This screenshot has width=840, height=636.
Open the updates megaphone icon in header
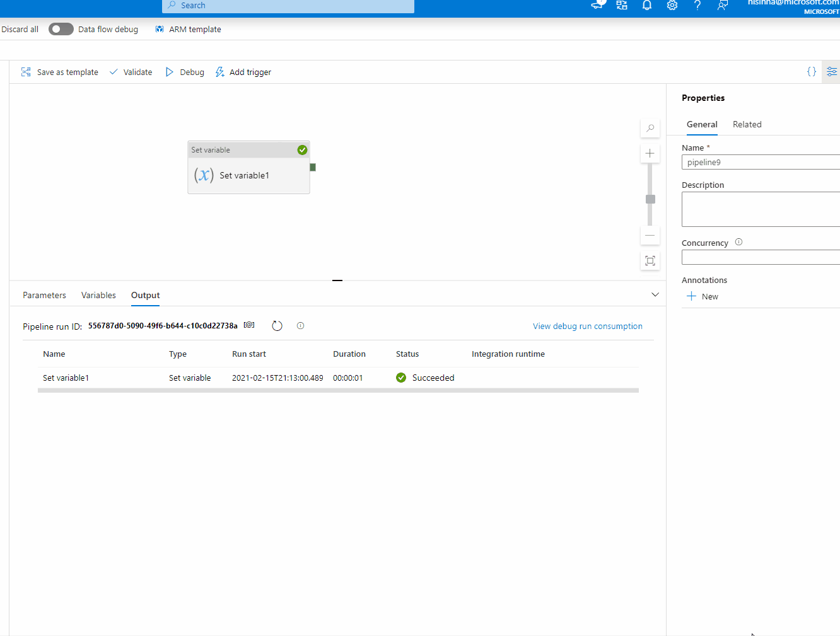click(597, 5)
